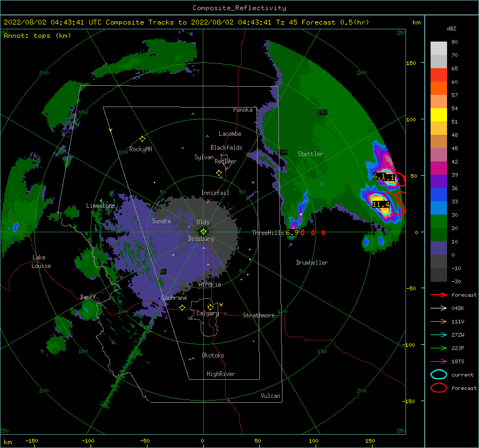Click the purple swatch between 39 and 36
The width and height of the screenshot is (479, 448).
pyautogui.click(x=439, y=182)
